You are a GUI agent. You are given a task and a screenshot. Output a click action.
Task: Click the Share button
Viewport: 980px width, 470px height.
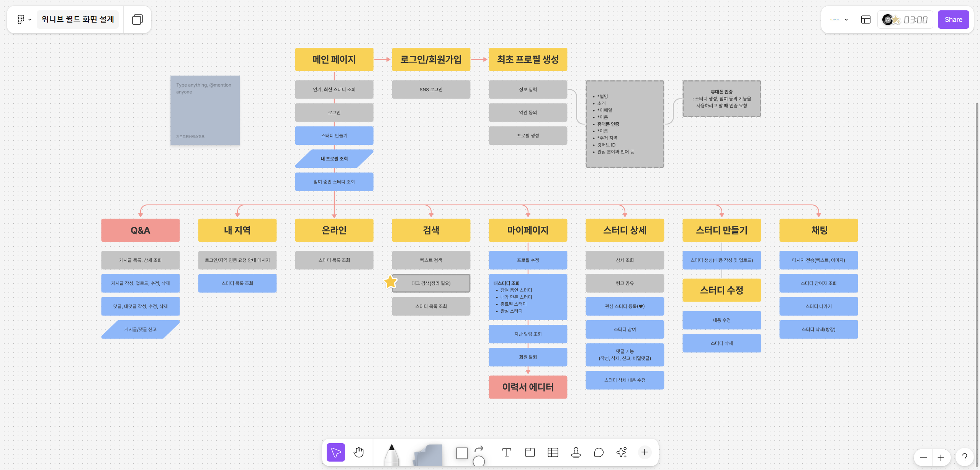point(953,20)
